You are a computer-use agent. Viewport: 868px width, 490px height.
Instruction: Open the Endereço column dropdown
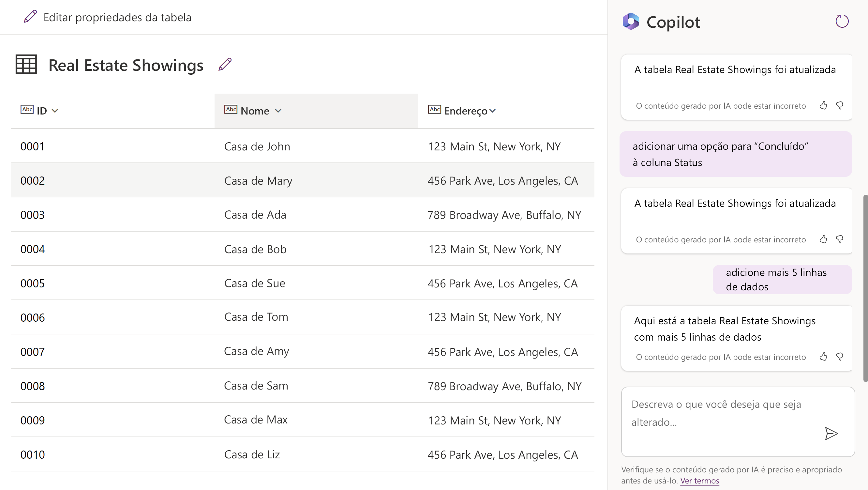493,111
